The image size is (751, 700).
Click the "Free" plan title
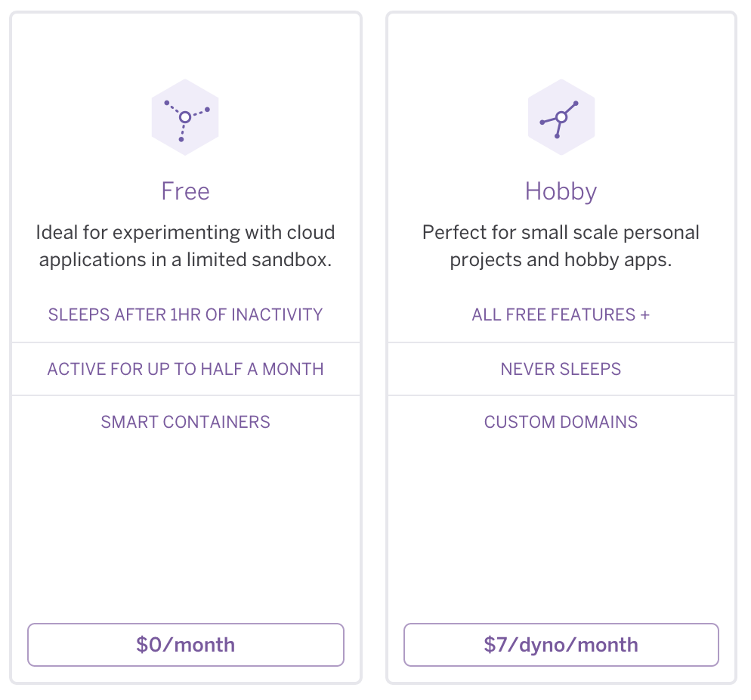point(185,191)
